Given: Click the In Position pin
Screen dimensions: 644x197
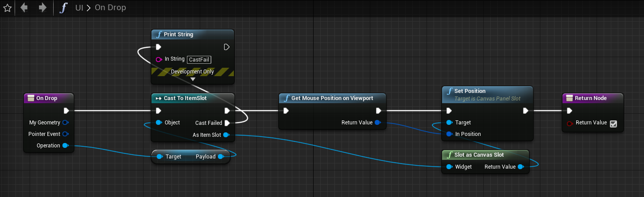Looking at the screenshot, I should 449,134.
